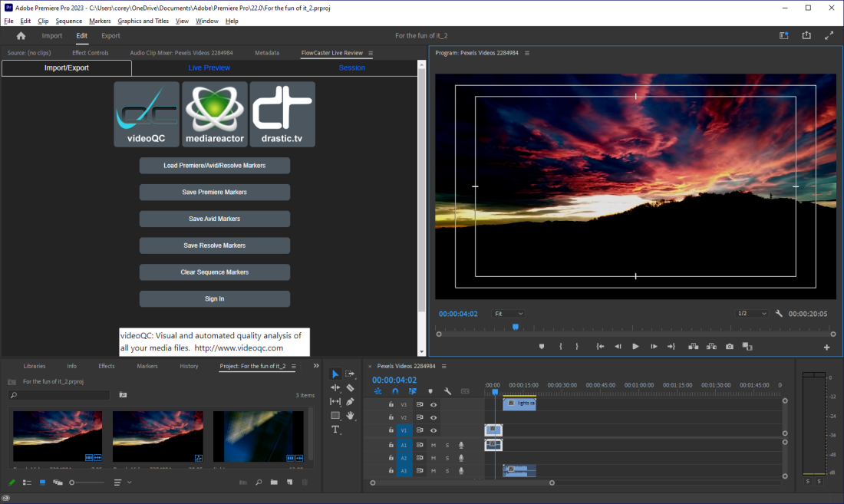Toggle V3 track output eye

tap(434, 404)
